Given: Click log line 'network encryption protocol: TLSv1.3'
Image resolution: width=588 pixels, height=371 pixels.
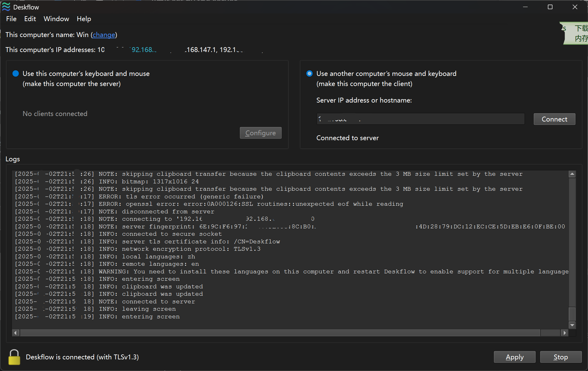Looking at the screenshot, I should [x=138, y=249].
